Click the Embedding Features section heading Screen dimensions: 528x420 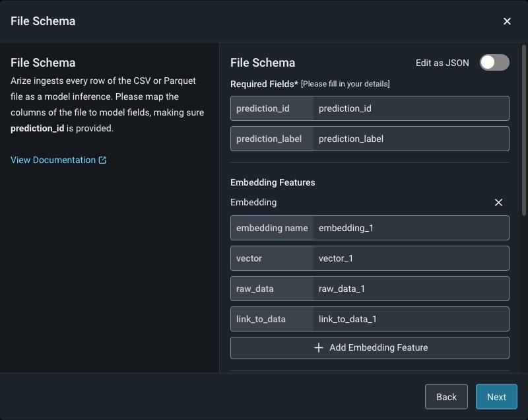pos(273,182)
